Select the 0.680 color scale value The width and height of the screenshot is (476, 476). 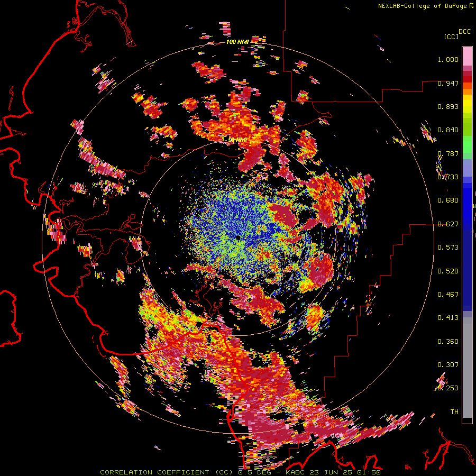tap(448, 200)
